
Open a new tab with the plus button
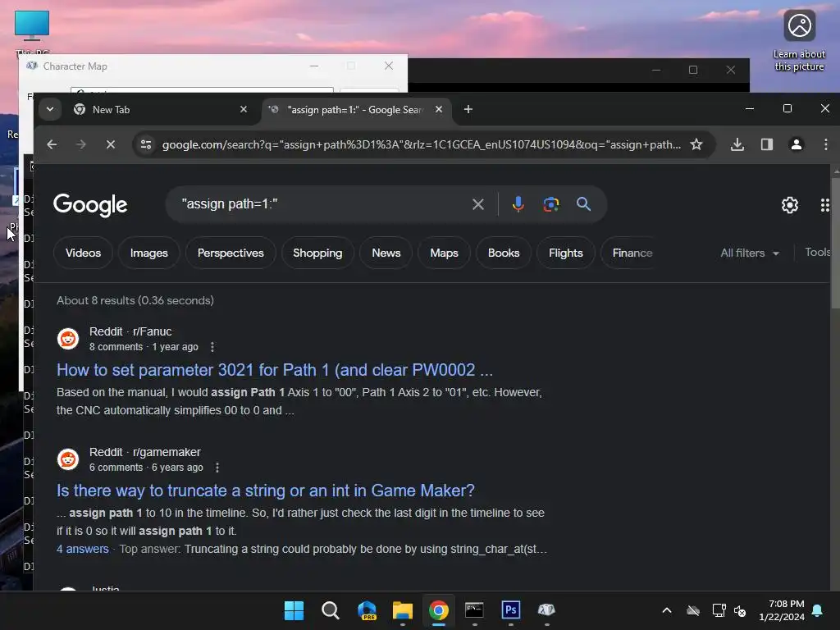468,109
